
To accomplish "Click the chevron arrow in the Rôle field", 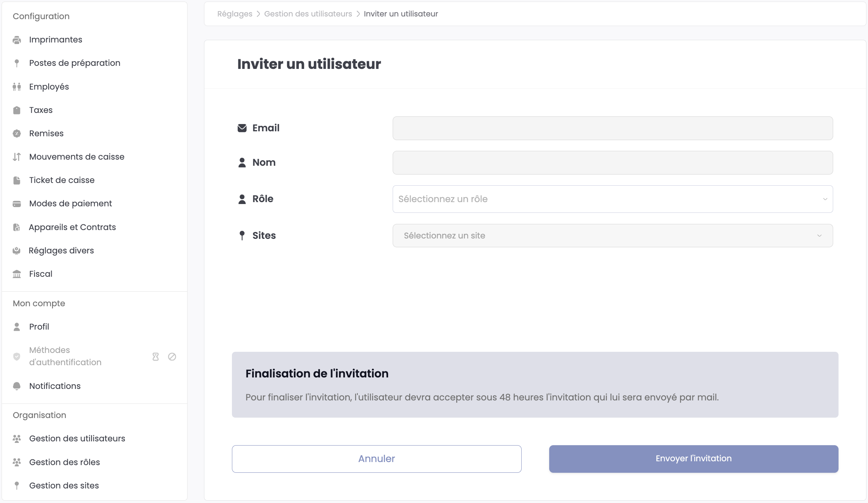I will 825,199.
